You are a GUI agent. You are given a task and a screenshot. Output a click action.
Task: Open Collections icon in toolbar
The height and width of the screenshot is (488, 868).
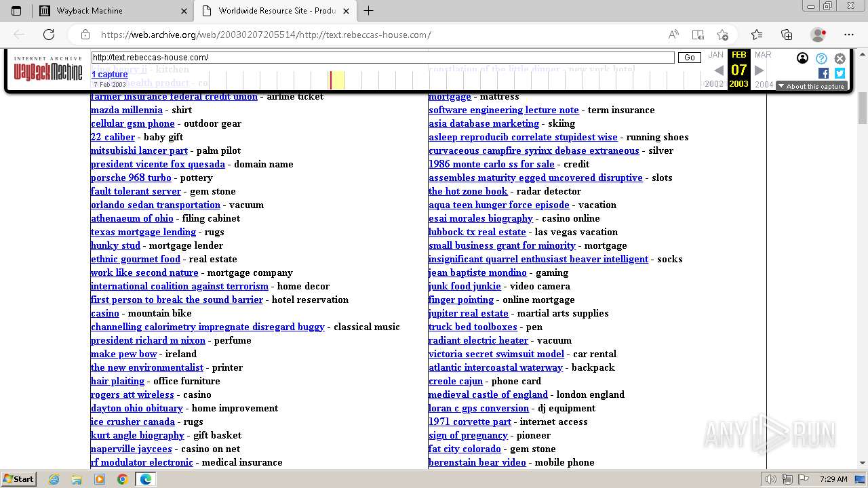(787, 35)
